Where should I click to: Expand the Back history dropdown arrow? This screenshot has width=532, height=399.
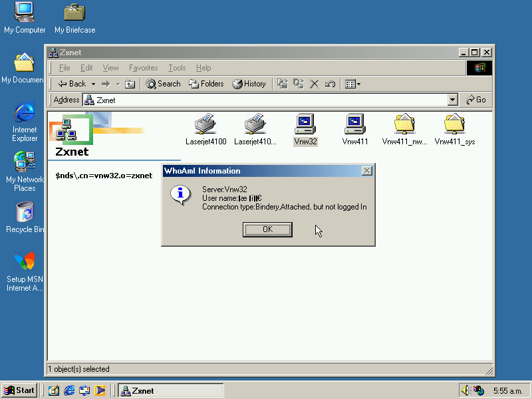93,84
